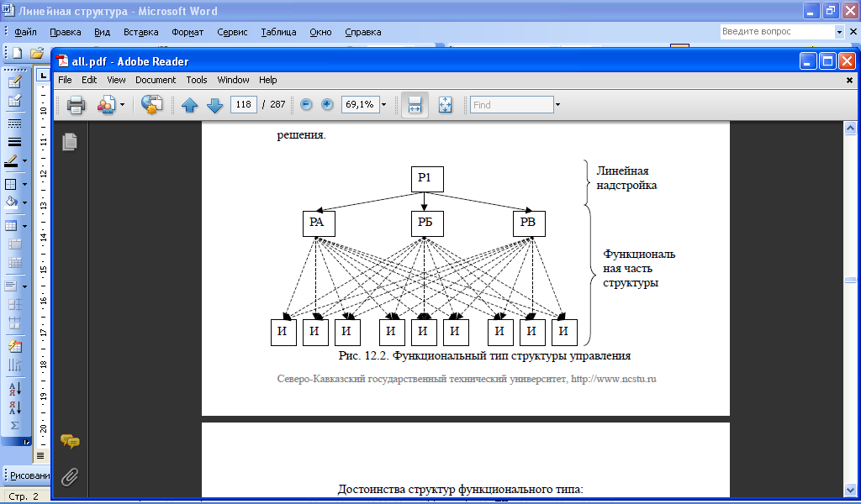861x504 pixels.
Task: Click the Outside Border icon in Word
Action: click(x=12, y=184)
